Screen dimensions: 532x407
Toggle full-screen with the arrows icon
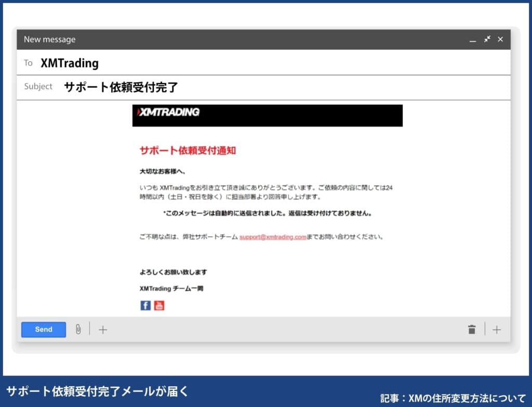(x=487, y=39)
